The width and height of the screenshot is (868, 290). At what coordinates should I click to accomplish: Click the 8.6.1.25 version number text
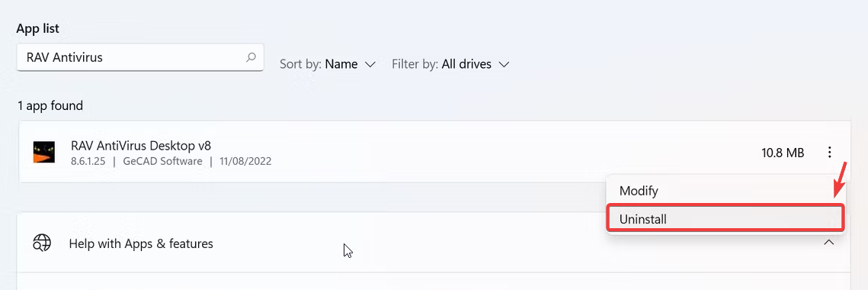click(89, 161)
